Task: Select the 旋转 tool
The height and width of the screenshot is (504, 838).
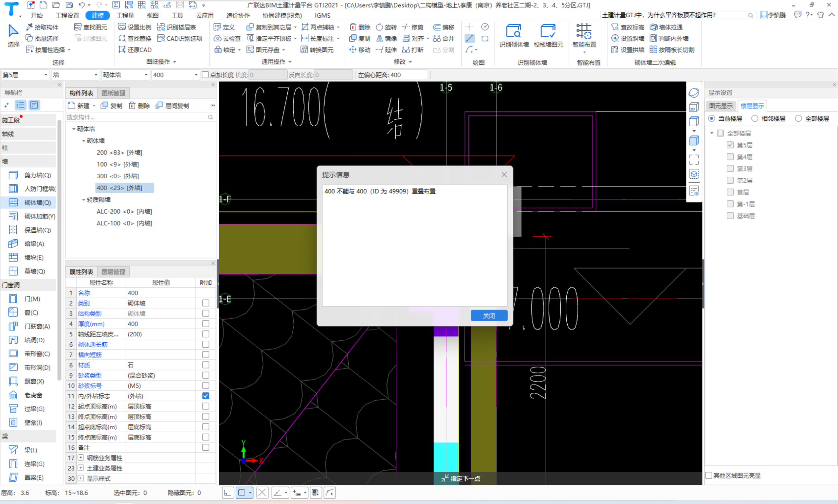Action: tap(386, 27)
